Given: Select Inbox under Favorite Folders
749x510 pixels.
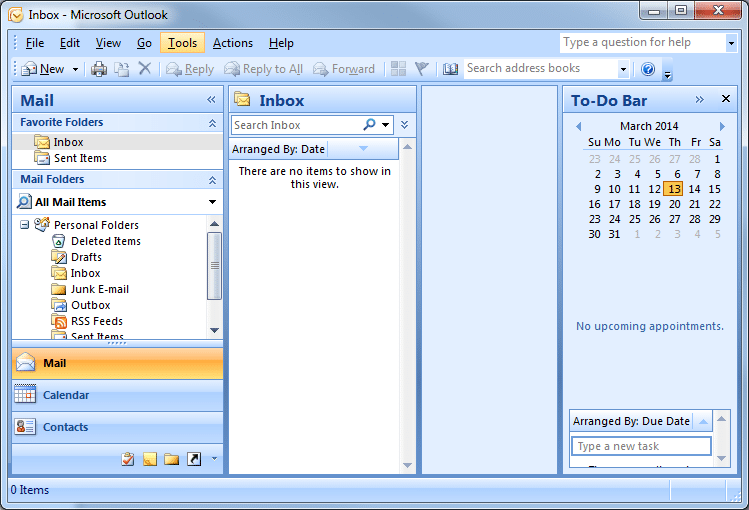Looking at the screenshot, I should [x=117, y=142].
